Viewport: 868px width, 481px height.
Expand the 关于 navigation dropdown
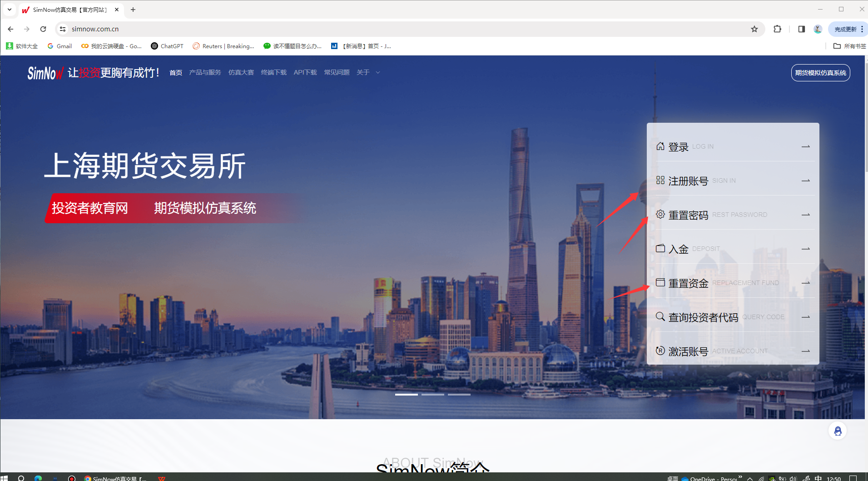368,72
